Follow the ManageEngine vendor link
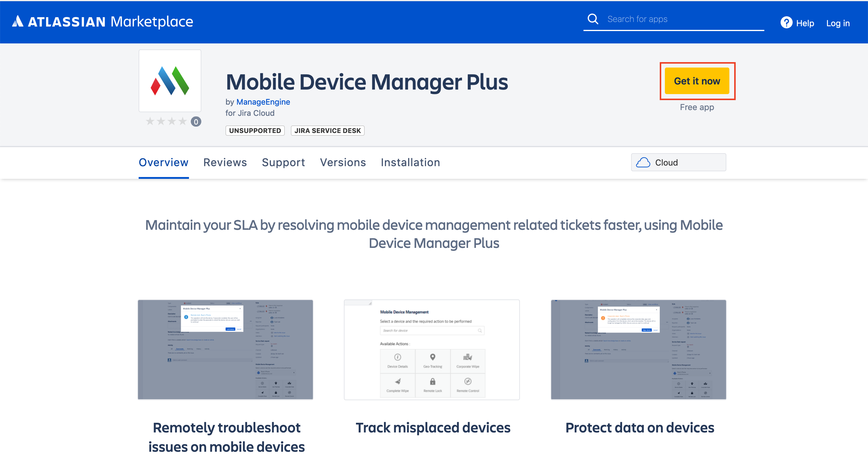 (x=263, y=102)
